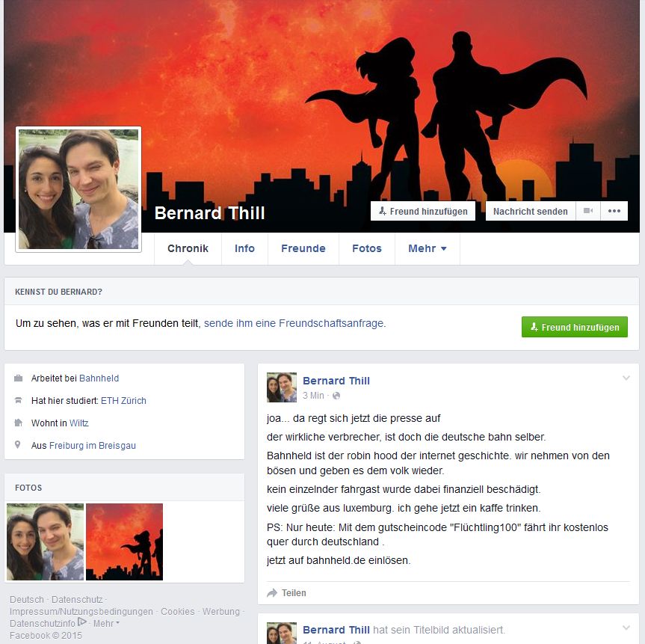Click the Cookies footer link
The height and width of the screenshot is (644, 645).
click(x=178, y=612)
